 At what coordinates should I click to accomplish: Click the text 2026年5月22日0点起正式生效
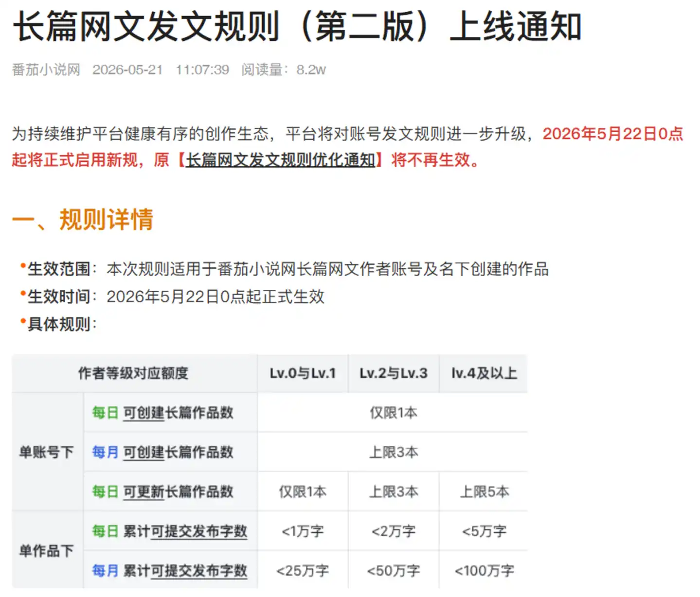click(215, 297)
